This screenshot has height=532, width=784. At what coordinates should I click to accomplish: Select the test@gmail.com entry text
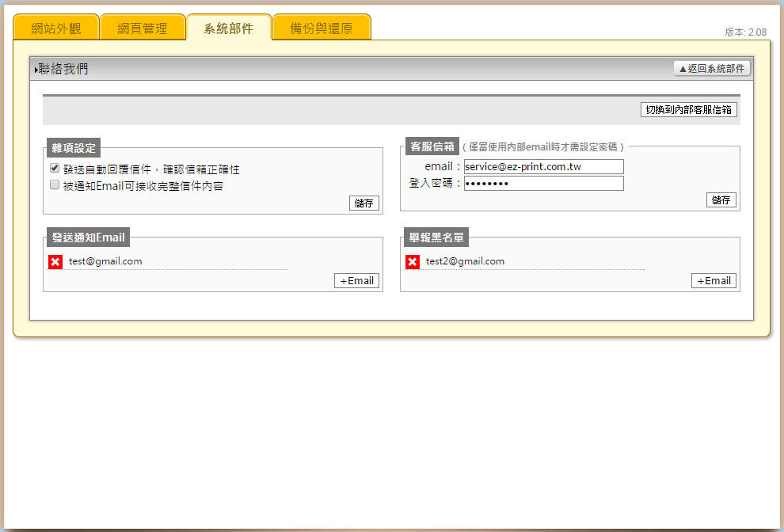pyautogui.click(x=105, y=261)
